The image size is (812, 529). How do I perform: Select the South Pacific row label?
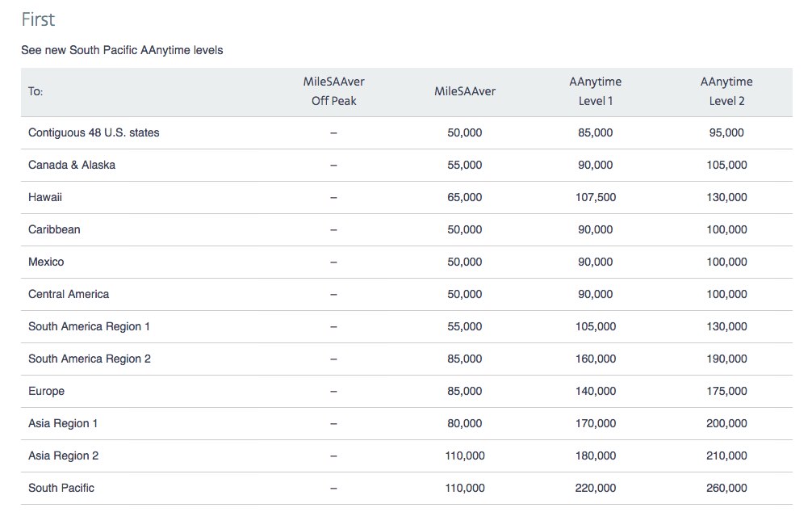click(x=61, y=488)
